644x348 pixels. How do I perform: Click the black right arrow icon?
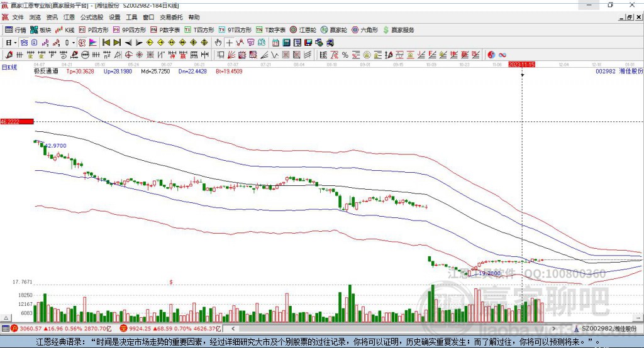click(139, 43)
